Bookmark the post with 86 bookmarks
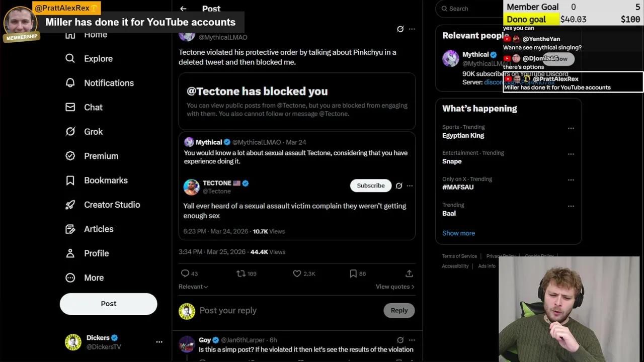644x362 pixels. [353, 274]
